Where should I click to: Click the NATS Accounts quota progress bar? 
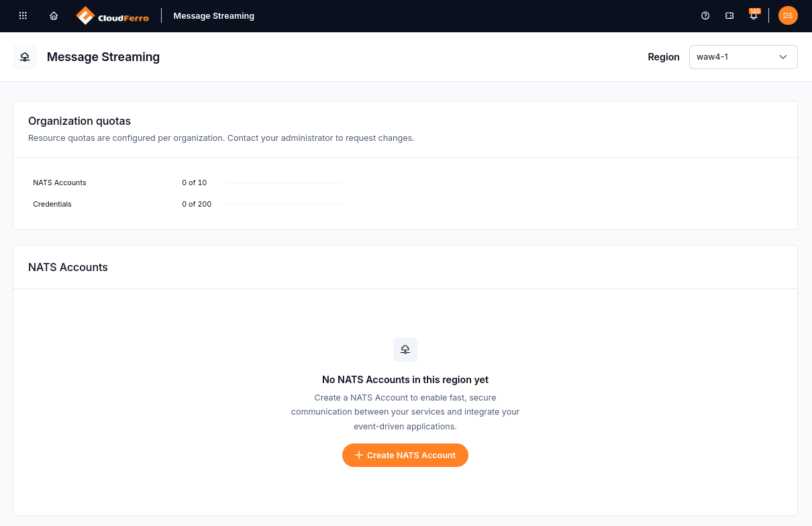[x=283, y=182]
